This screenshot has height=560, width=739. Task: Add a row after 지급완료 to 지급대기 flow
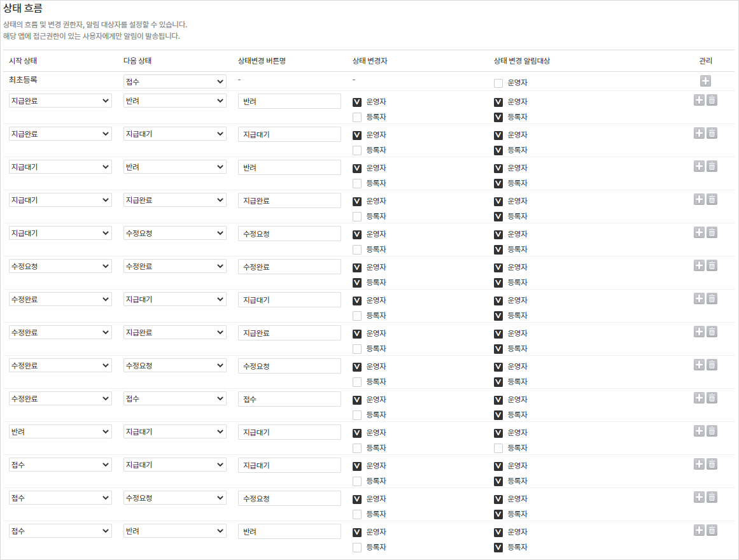pyautogui.click(x=699, y=133)
